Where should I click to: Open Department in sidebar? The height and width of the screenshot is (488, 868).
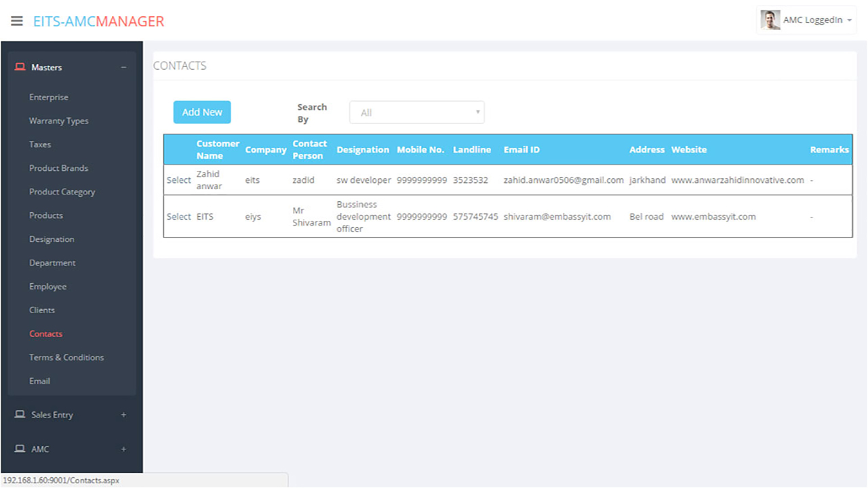[52, 263]
